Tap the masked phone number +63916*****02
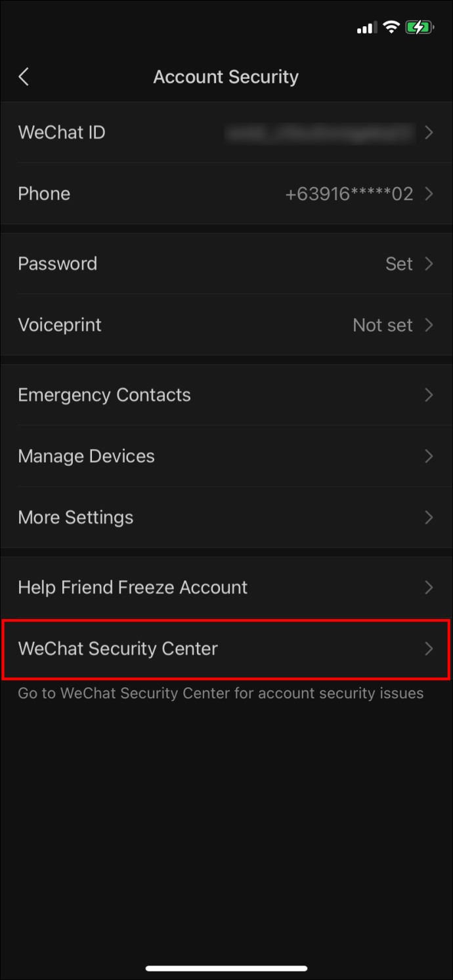Screen dimensions: 453x980 [x=349, y=194]
